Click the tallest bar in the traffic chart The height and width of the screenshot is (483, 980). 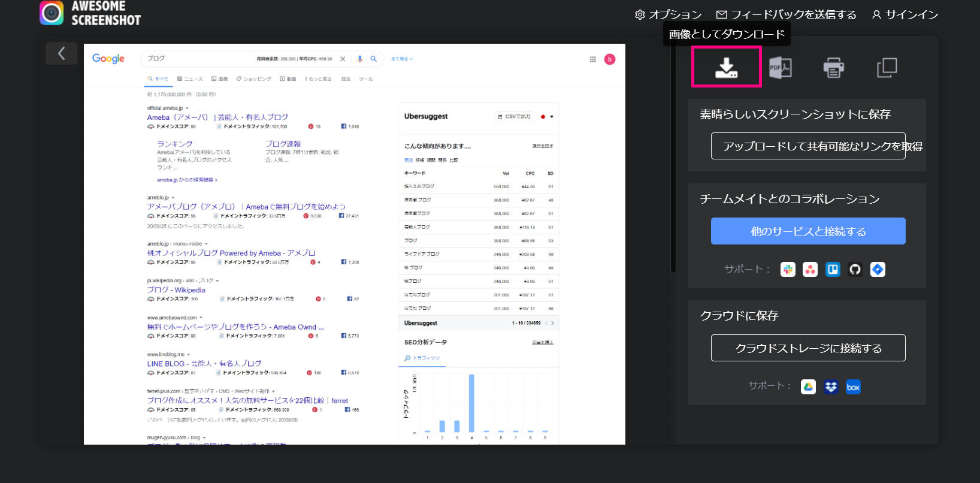pyautogui.click(x=471, y=403)
